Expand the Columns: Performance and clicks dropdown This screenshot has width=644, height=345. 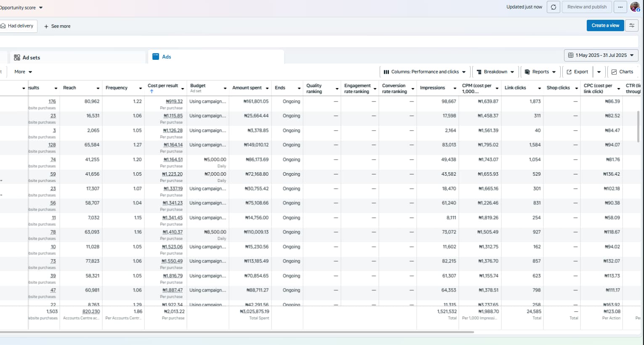click(x=425, y=72)
